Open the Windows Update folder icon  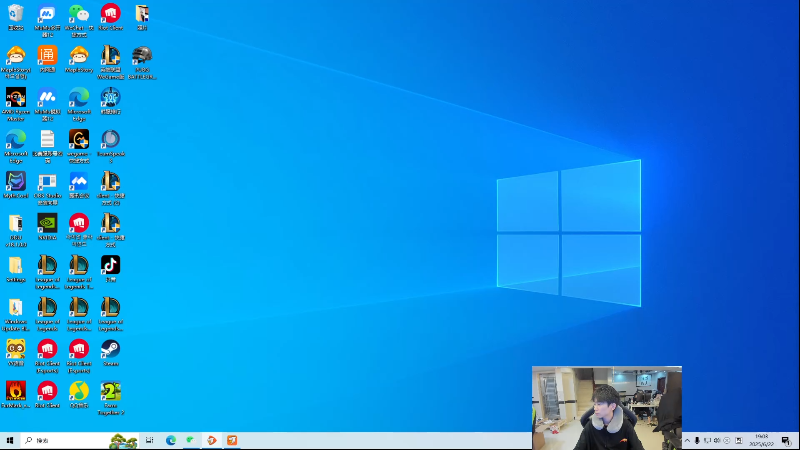[16, 314]
